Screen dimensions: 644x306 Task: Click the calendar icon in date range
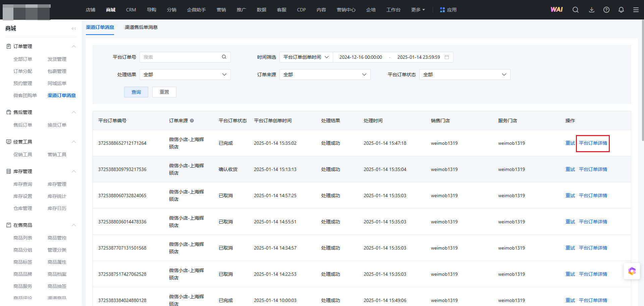coord(447,57)
